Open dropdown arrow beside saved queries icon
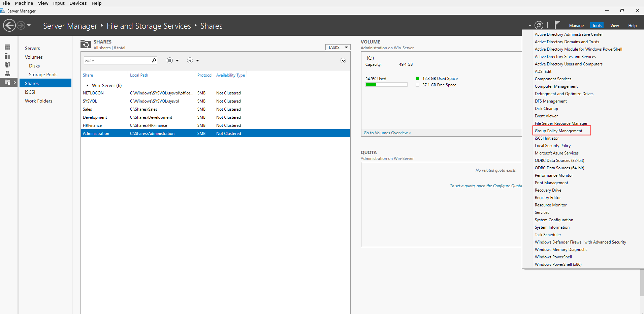The height and width of the screenshot is (314, 644). pyautogui.click(x=198, y=61)
